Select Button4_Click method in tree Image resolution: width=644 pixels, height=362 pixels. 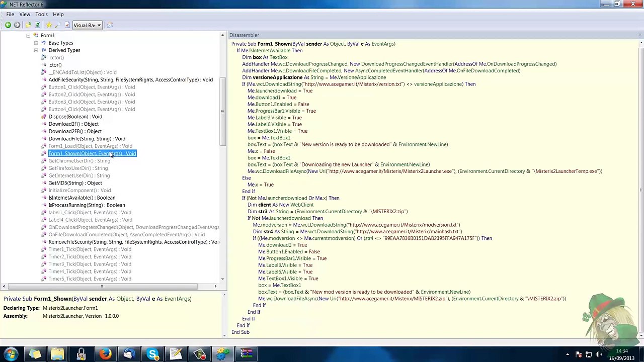point(92,109)
